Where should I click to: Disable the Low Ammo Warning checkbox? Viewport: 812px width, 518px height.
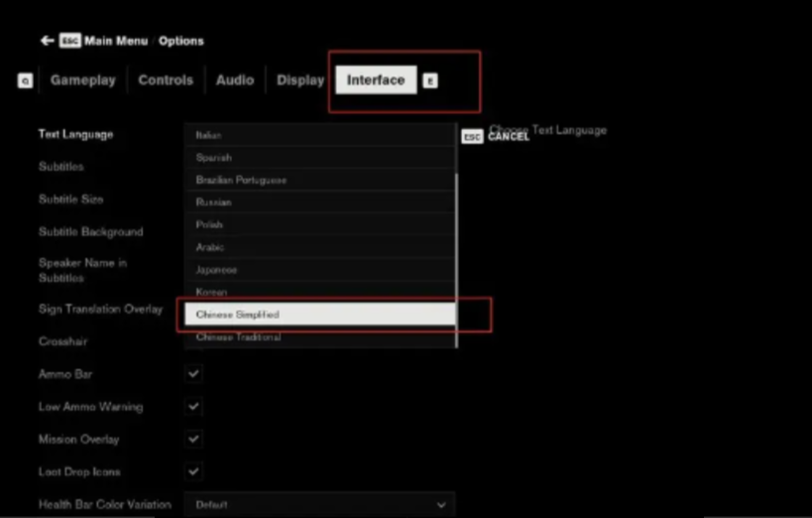193,407
